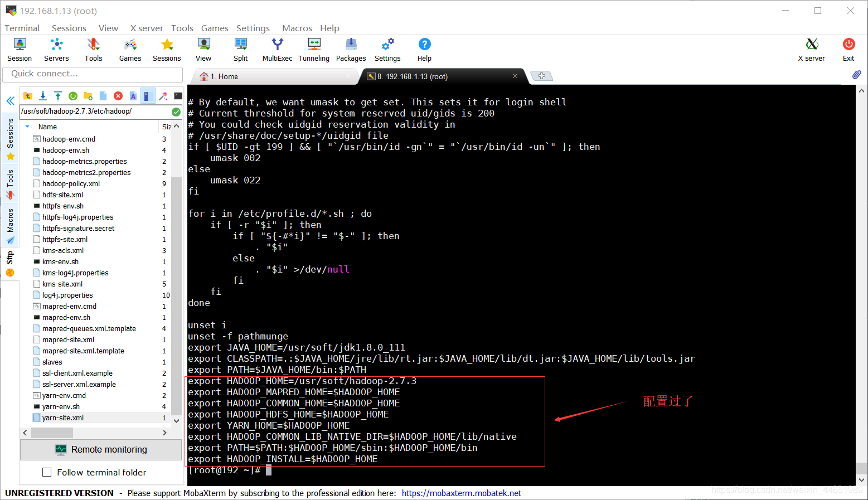Open the mobaxterm.mobatek.net link

point(462,493)
